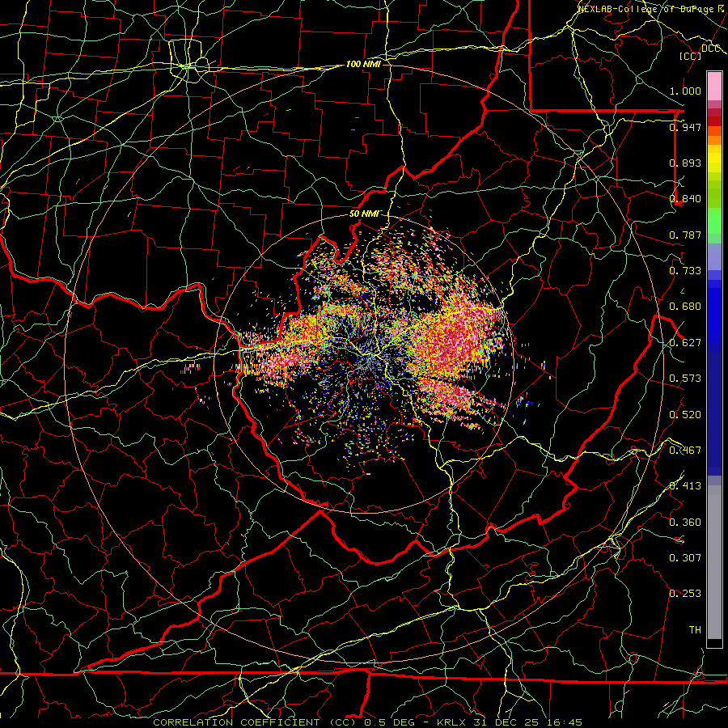Screen dimensions: 728x728
Task: Click the 50 NMI range ring label
Action: click(363, 214)
